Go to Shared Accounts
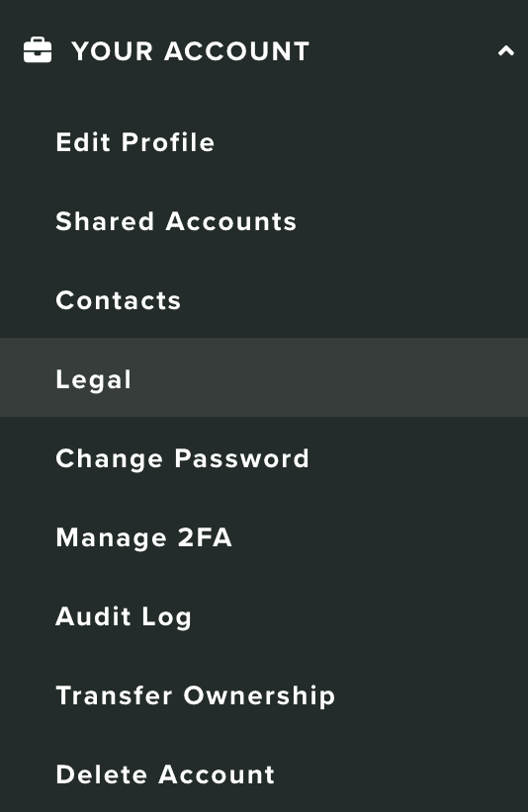 pos(264,221)
